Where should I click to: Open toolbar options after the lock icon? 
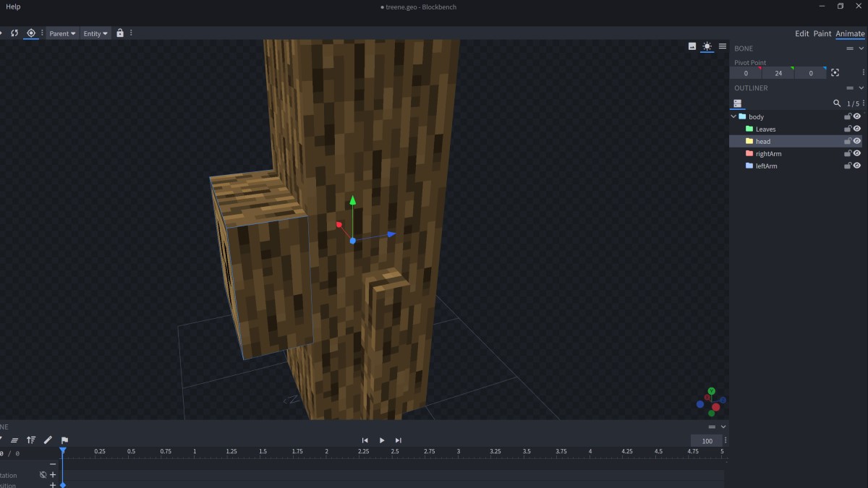click(132, 33)
